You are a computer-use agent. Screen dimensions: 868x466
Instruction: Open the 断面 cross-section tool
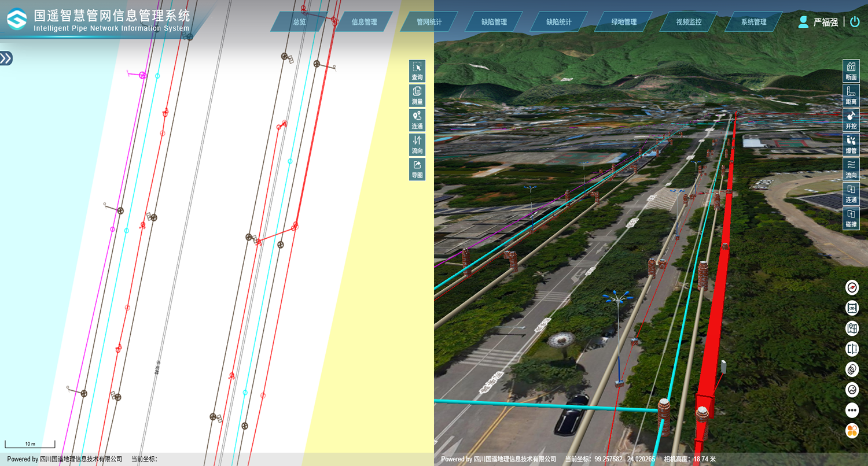click(851, 71)
